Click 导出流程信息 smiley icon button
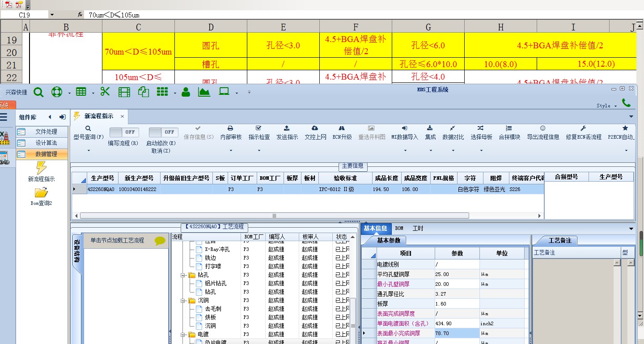The image size is (644, 344). tap(543, 133)
